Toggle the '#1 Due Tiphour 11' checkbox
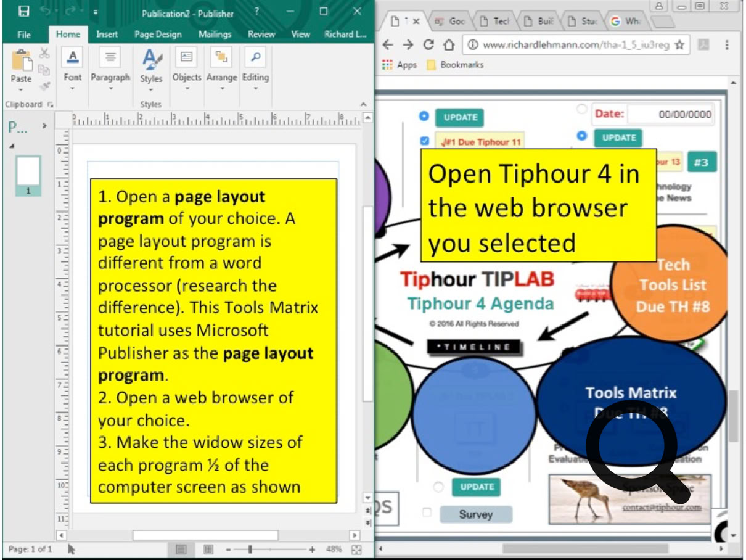 [424, 141]
